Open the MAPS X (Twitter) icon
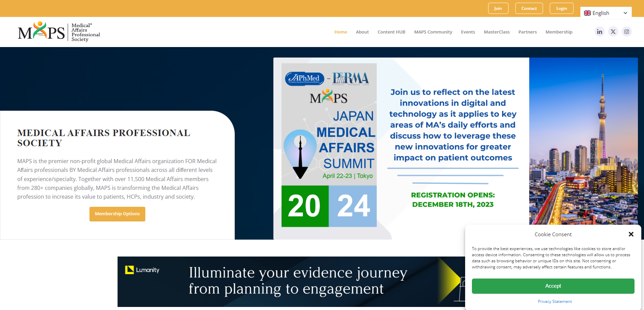Screen dimensions: 644x310 click(x=613, y=32)
